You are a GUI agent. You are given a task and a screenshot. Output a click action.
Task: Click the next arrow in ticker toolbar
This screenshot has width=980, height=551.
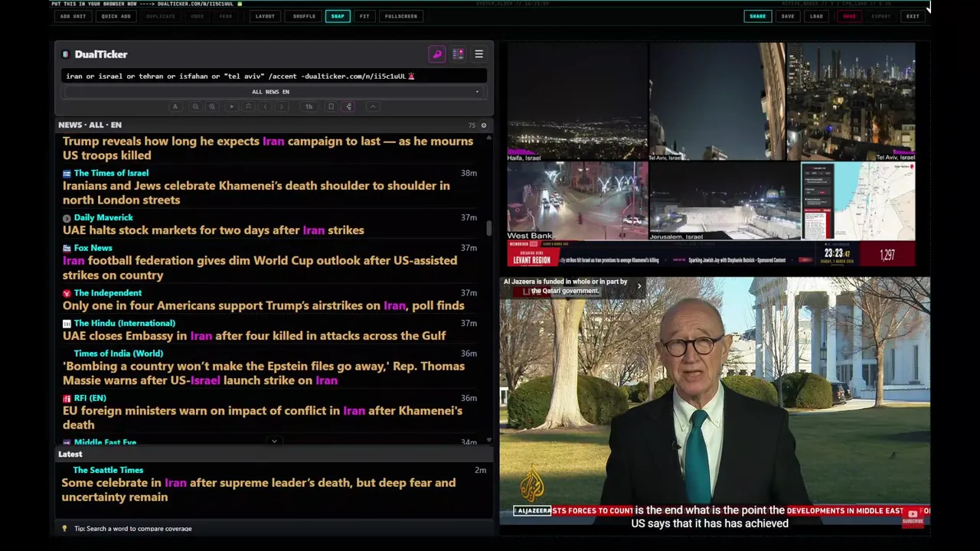[282, 106]
